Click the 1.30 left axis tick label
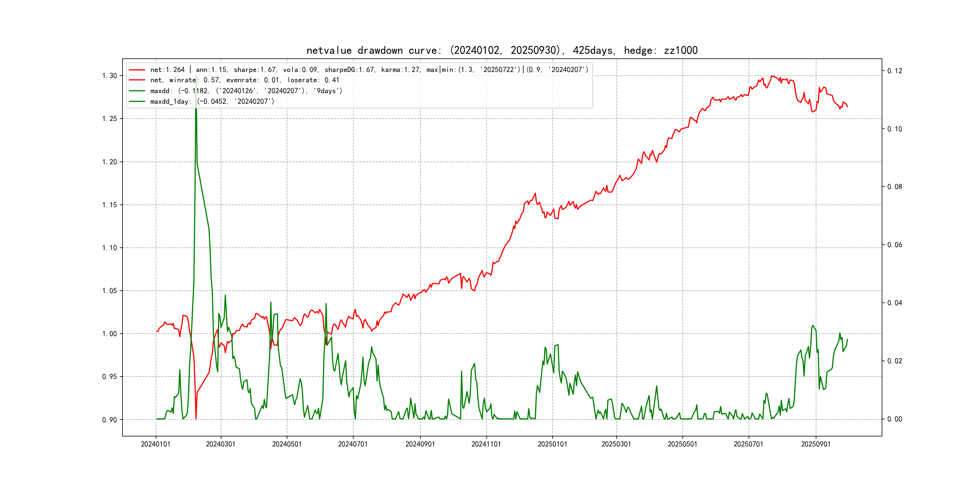This screenshot has height=490, width=980. coord(109,76)
